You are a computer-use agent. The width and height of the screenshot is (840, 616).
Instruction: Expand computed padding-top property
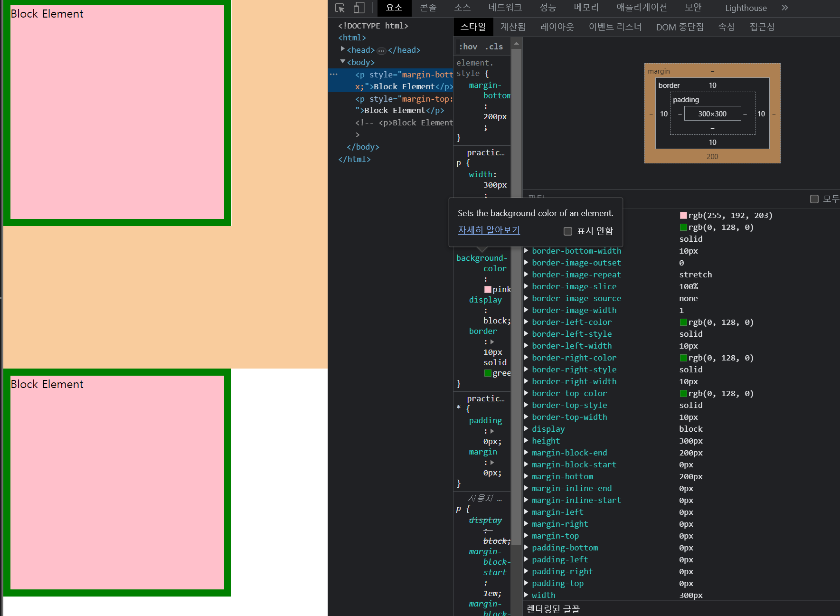point(526,583)
